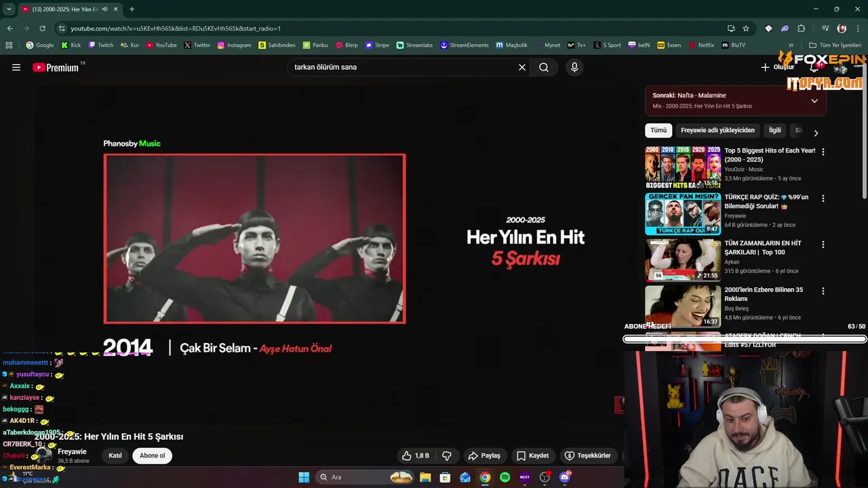This screenshot has height=488, width=868.
Task: Click the address bar URL
Action: pos(176,28)
